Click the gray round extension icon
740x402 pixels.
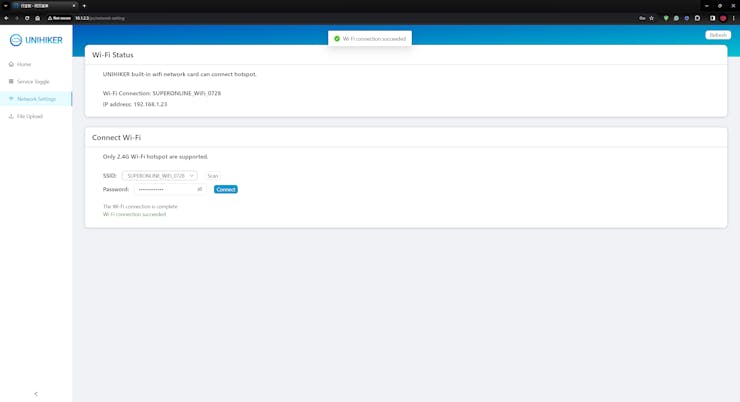coord(676,18)
